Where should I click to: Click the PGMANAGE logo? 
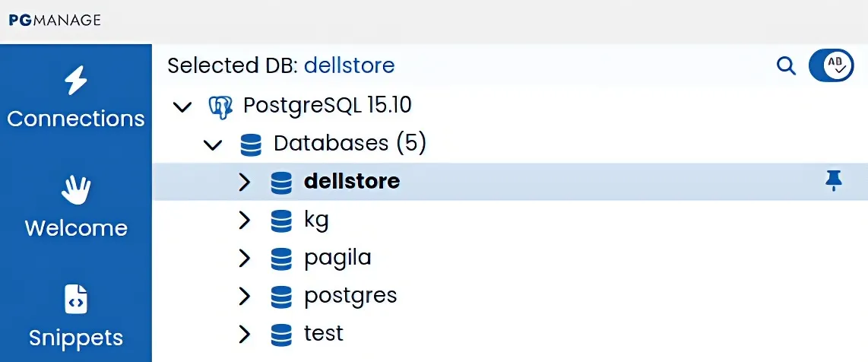(55, 21)
